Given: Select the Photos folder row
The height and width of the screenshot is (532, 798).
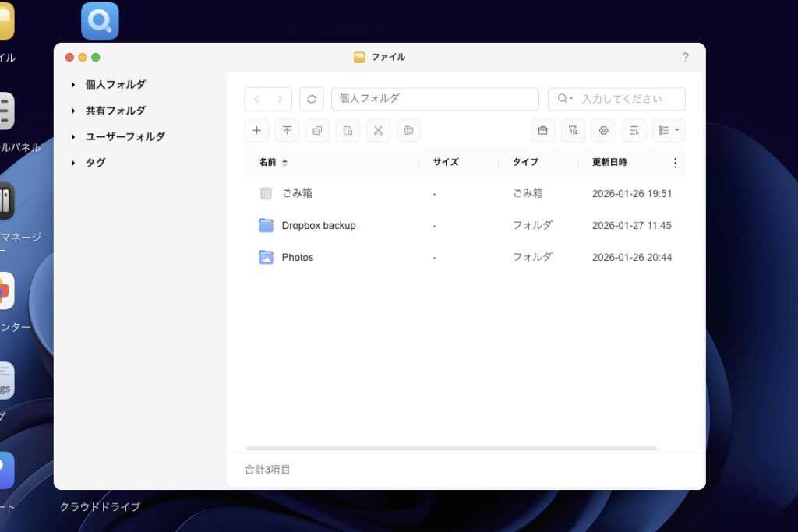Looking at the screenshot, I should click(x=297, y=257).
